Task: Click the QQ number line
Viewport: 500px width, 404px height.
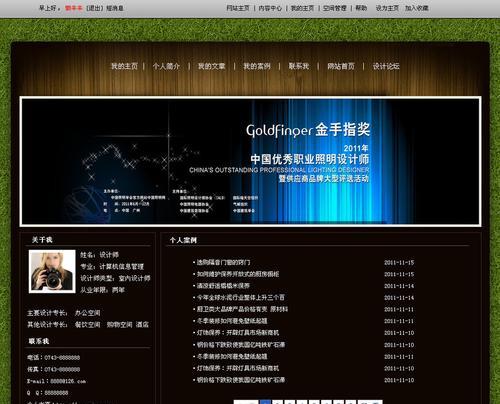Action: [48, 393]
